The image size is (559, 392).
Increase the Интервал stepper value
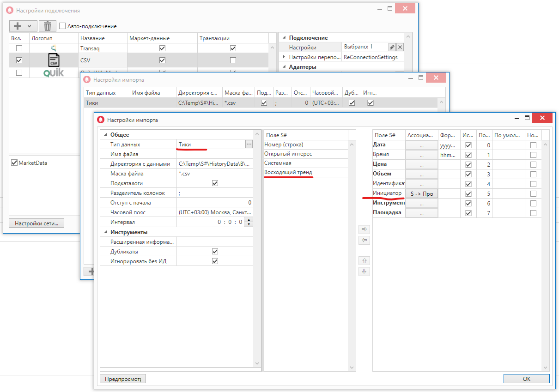249,220
